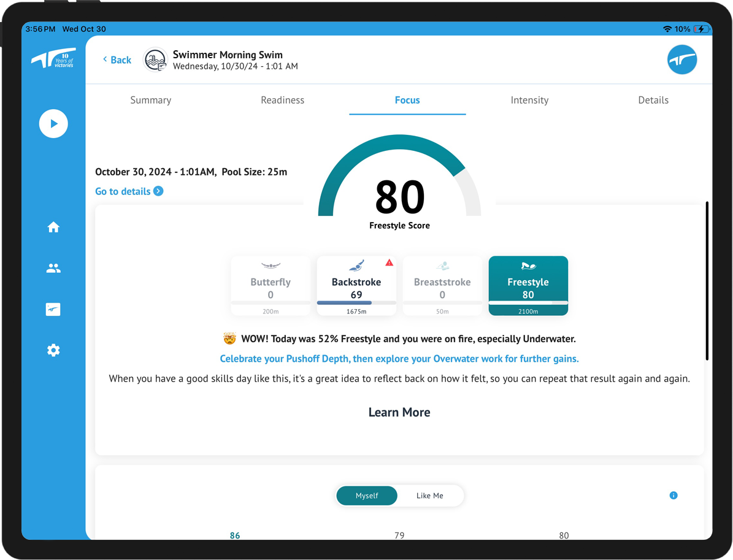733x560 pixels.
Task: Click the info circle near the Myself toggle
Action: click(x=674, y=495)
